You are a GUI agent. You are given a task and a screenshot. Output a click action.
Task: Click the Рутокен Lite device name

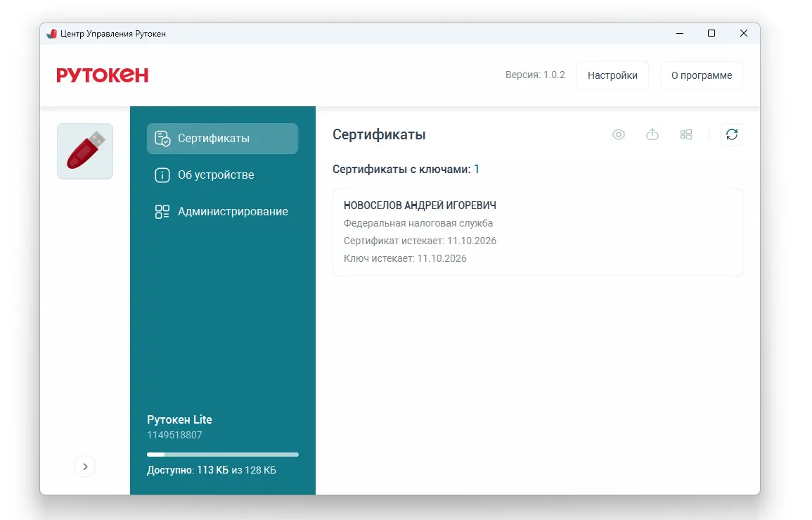tap(179, 419)
